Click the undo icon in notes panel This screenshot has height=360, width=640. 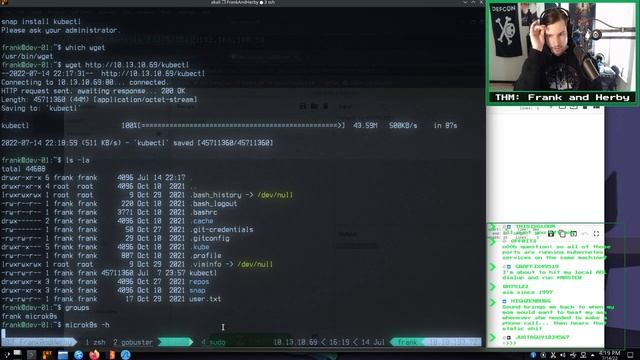click(x=585, y=233)
